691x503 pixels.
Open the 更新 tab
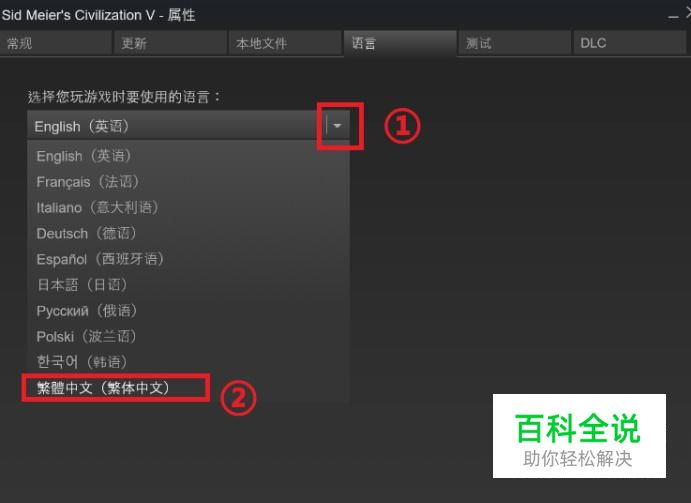(170, 43)
